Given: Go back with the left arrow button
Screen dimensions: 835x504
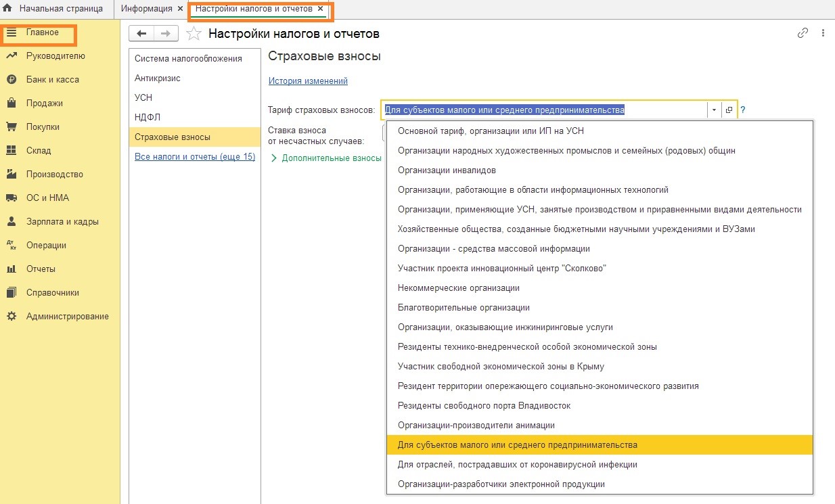Looking at the screenshot, I should click(141, 34).
